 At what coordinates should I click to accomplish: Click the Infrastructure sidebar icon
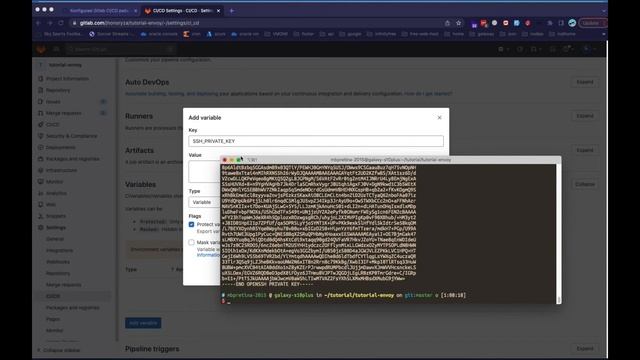click(x=40, y=170)
